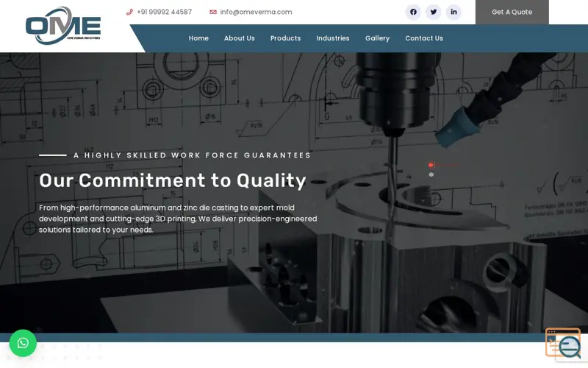
Task: Open the Twitter social icon
Action: coord(433,12)
